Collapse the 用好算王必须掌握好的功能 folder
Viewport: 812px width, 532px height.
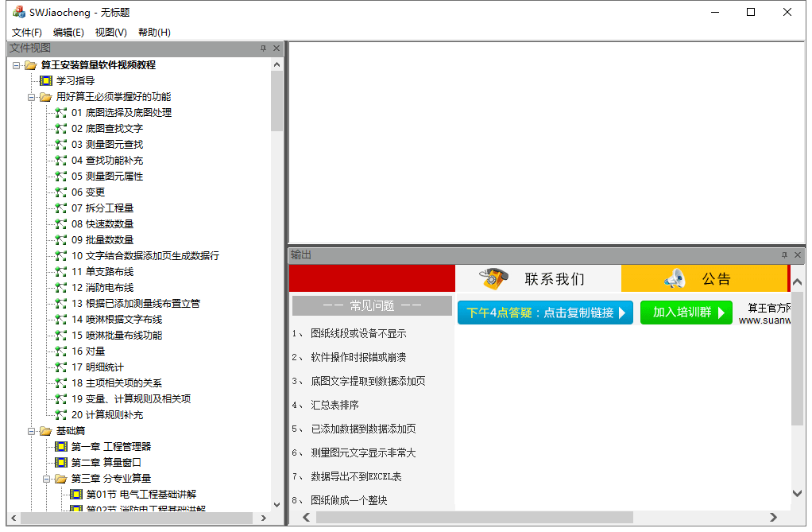click(x=32, y=97)
